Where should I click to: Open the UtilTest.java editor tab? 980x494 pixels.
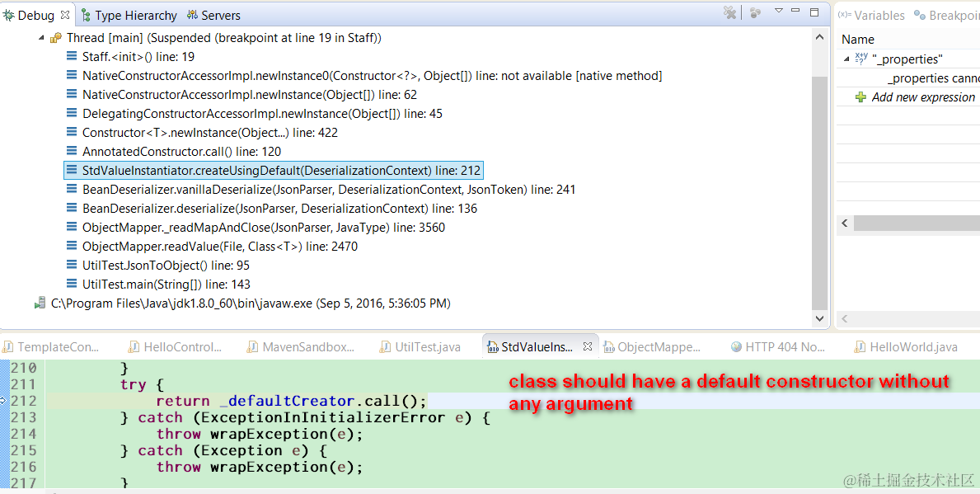(420, 347)
